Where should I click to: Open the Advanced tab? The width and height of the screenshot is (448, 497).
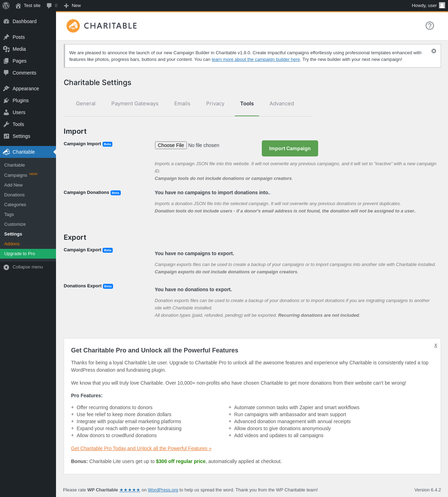[282, 104]
